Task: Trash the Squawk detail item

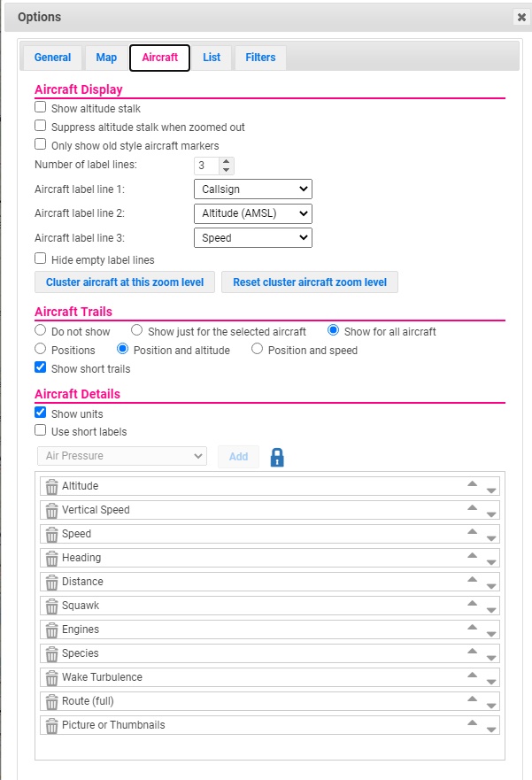Action: click(x=51, y=606)
